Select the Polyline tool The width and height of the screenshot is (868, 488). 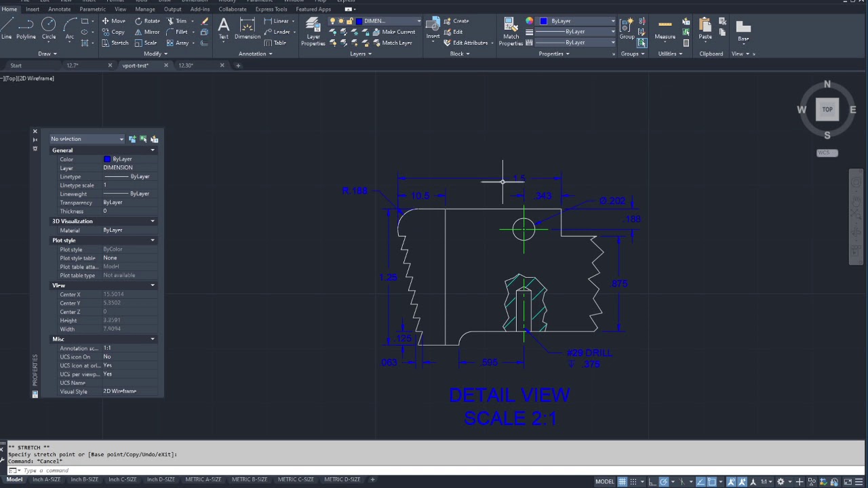(x=26, y=28)
